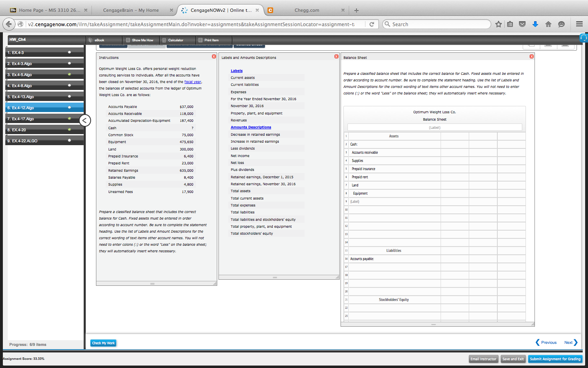Switch to the Chegg.com browser tab
Image resolution: width=588 pixels, height=368 pixels.
pos(307,10)
